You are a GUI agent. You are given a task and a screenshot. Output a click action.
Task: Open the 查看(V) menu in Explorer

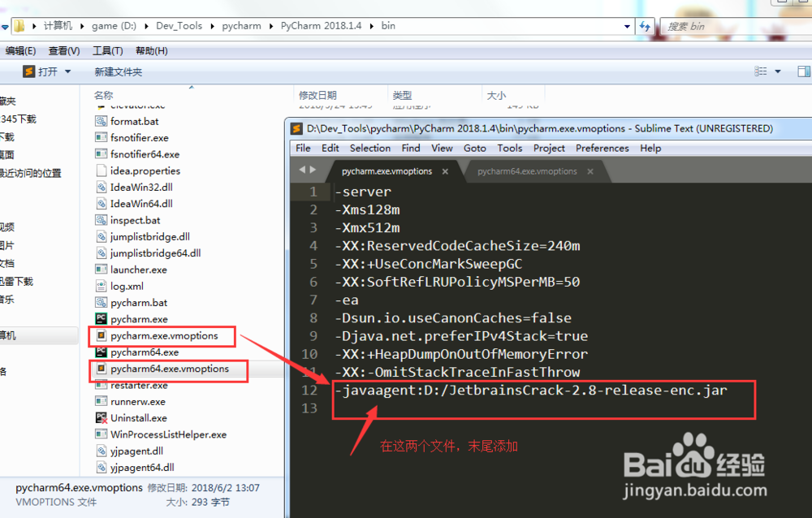tap(63, 51)
